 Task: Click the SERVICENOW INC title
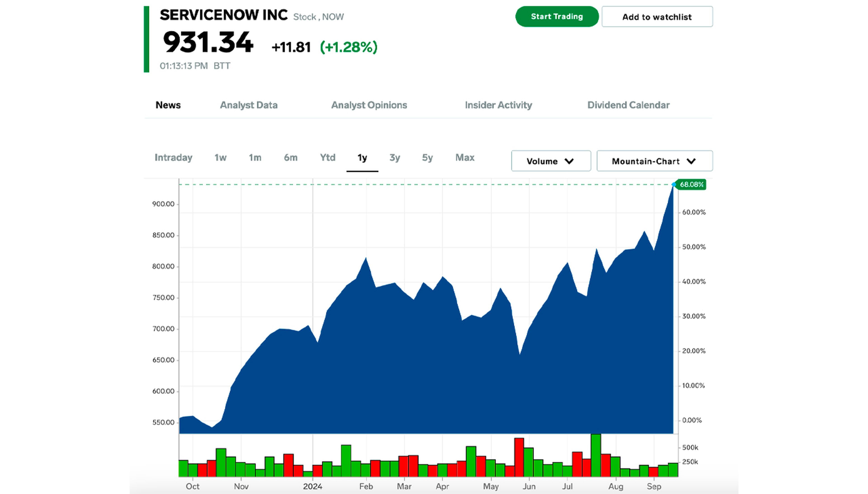tap(224, 15)
